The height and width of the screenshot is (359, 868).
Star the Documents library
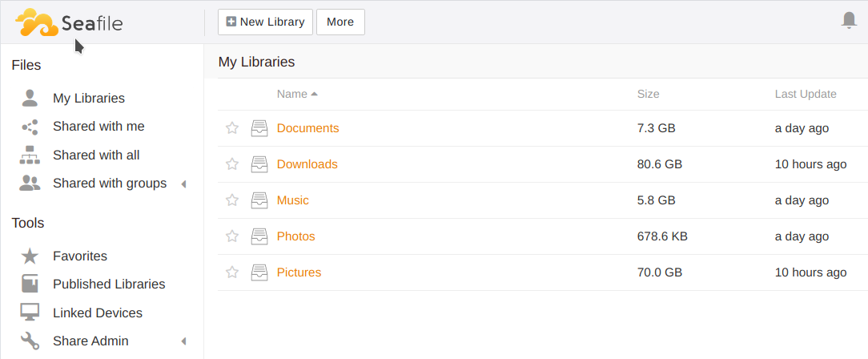click(x=232, y=128)
